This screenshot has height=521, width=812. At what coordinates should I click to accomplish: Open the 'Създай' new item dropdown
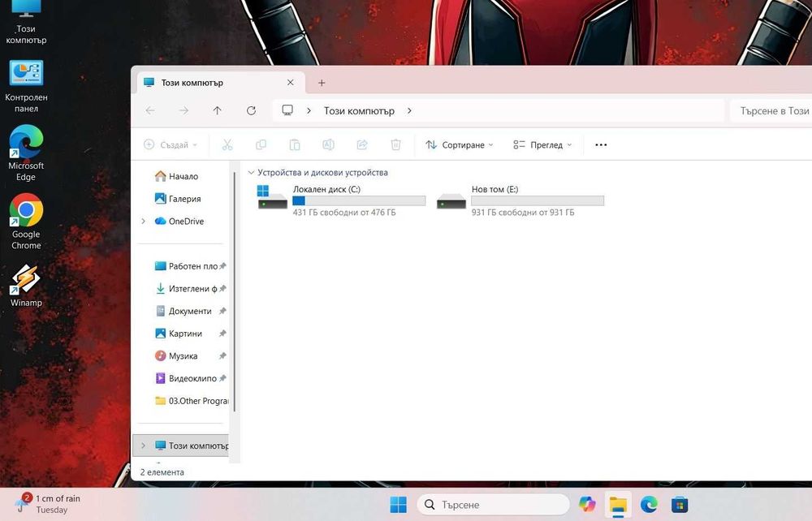pyautogui.click(x=171, y=145)
